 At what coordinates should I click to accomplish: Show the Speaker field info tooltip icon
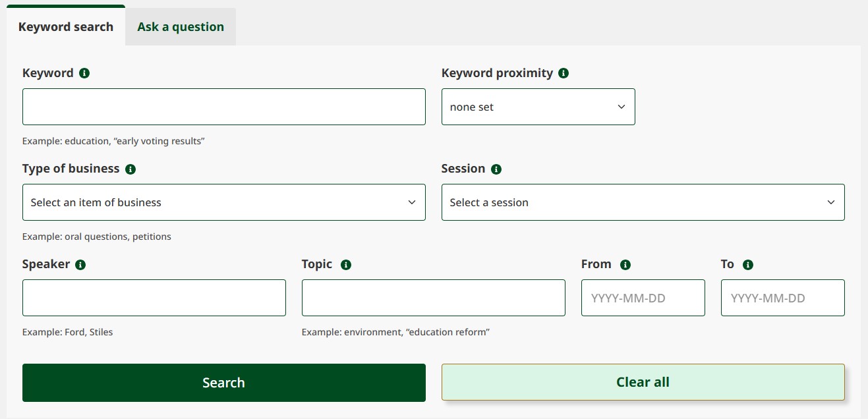click(80, 265)
